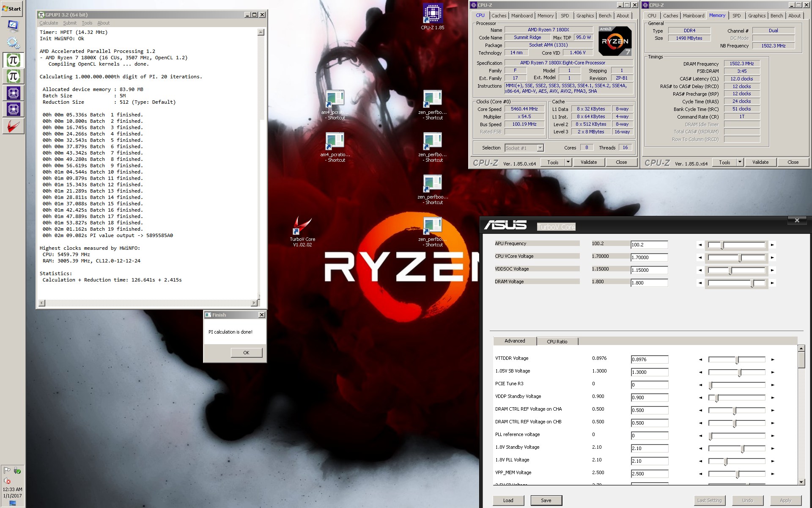The image size is (812, 508).
Task: Close the TurboV Core window
Action: click(x=797, y=221)
